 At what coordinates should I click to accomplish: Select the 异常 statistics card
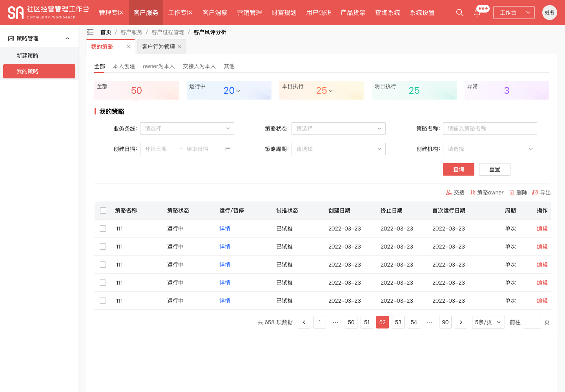507,90
